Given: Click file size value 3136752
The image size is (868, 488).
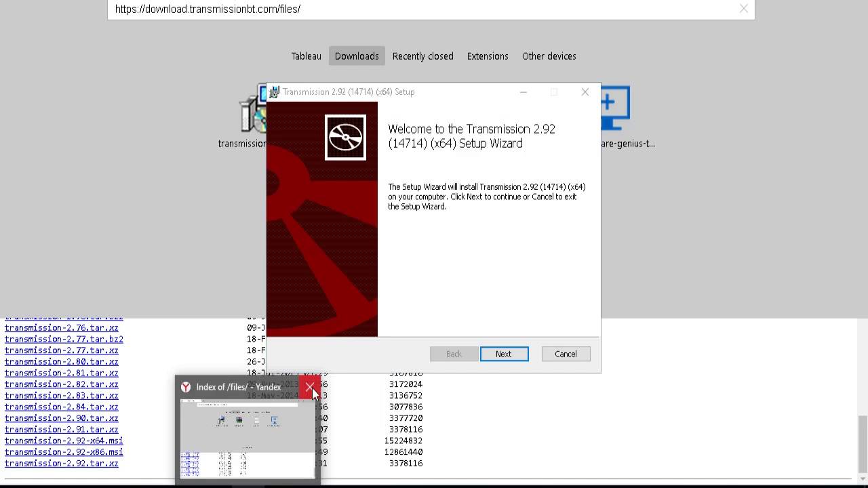Looking at the screenshot, I should coord(406,396).
